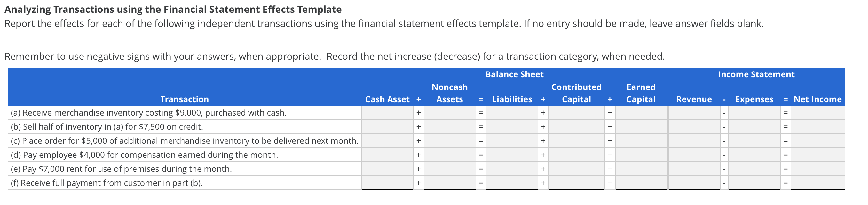Click the Revenue field for transaction (b)
868x205 pixels.
click(x=694, y=126)
